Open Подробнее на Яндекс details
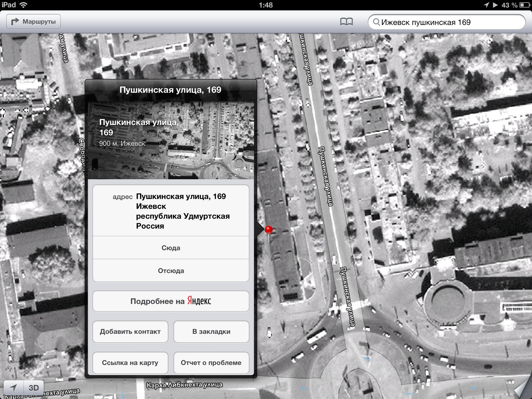Screen dimensions: 532x399 [171, 301]
